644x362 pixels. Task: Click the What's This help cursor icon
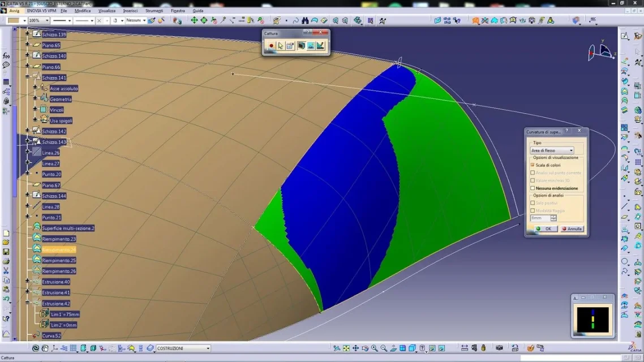click(x=6, y=319)
